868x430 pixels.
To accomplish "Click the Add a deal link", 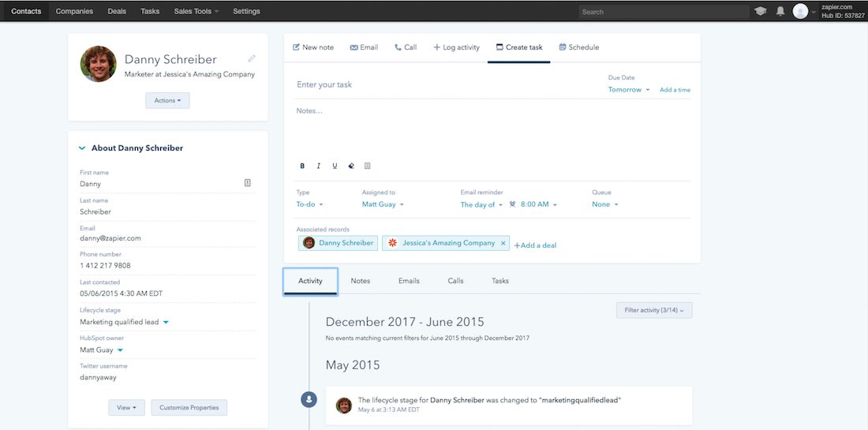I will 536,245.
